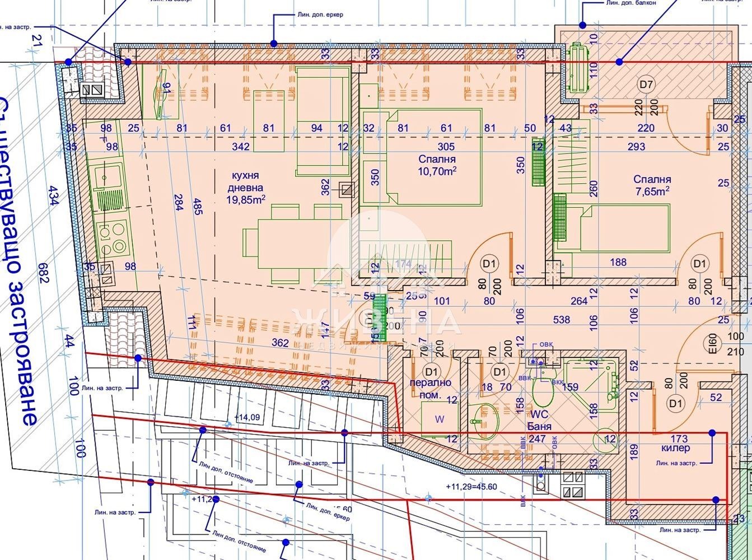Click the cooktop burners on the kitchen counter

pyautogui.click(x=111, y=239)
